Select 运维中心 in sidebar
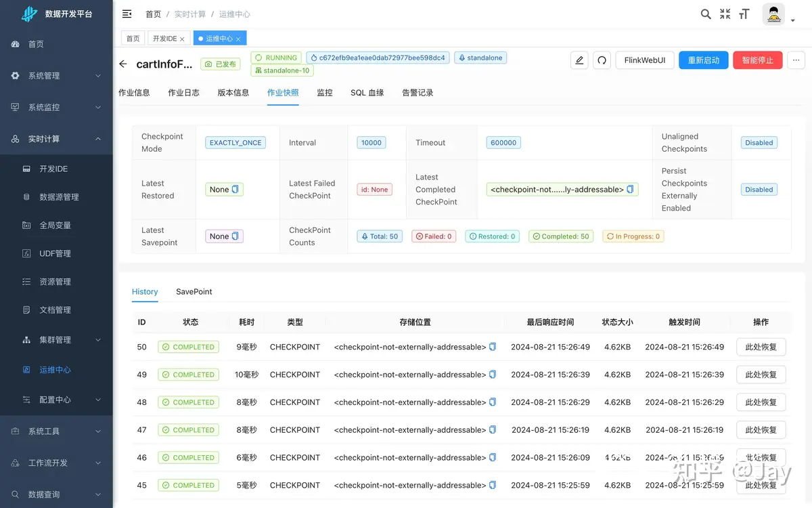The width and height of the screenshot is (812, 508). pyautogui.click(x=56, y=370)
